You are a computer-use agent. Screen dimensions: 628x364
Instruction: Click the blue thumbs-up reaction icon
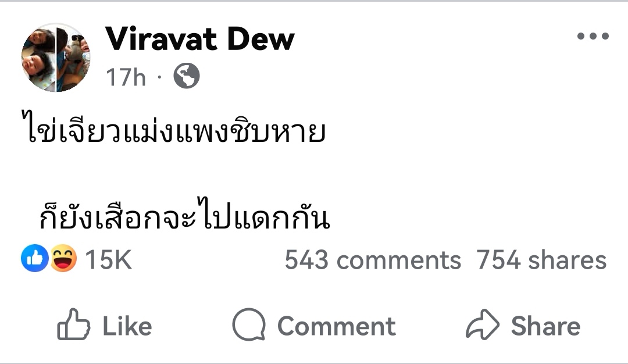click(34, 259)
